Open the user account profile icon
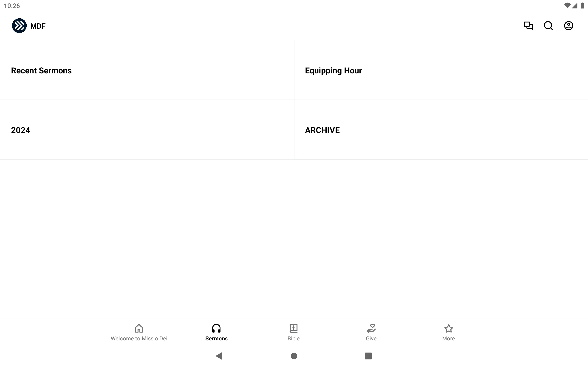 point(568,26)
